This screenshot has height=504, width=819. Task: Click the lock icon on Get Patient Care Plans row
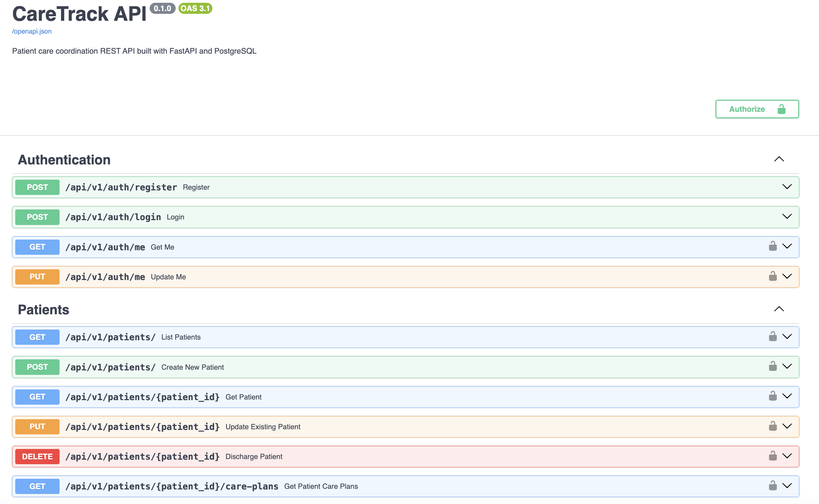pos(773,486)
